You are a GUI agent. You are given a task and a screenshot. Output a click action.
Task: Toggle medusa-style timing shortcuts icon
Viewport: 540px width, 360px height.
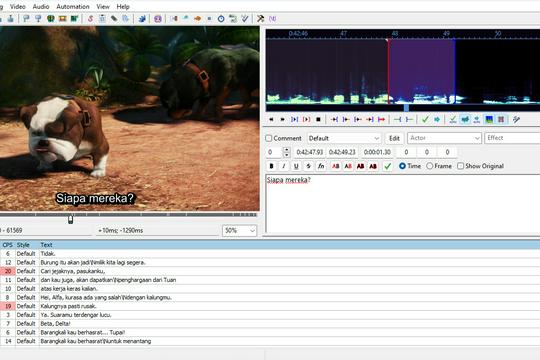coord(501,120)
